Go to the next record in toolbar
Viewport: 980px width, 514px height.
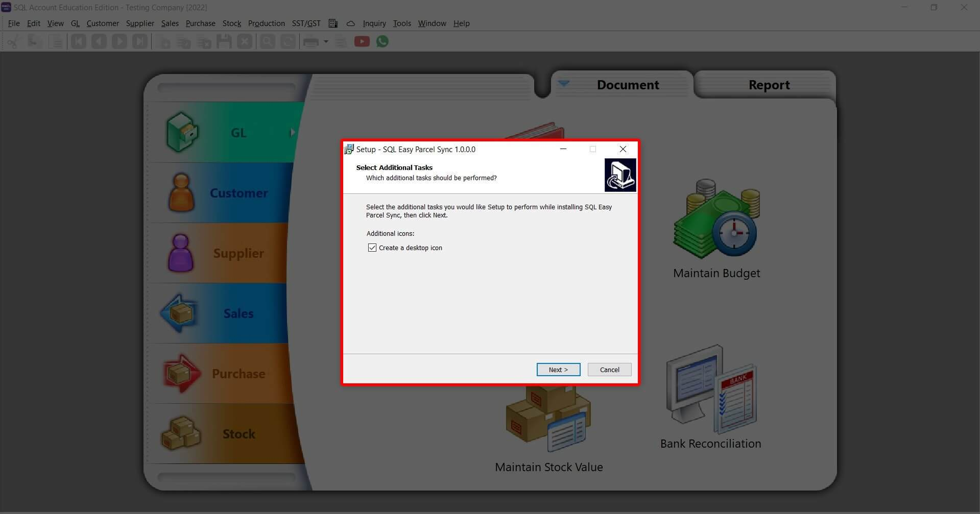(119, 42)
